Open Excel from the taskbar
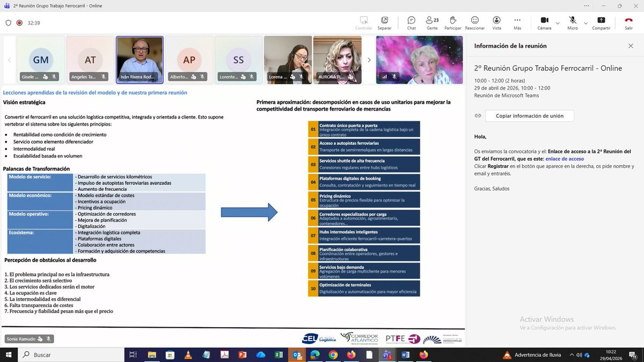 point(279,354)
